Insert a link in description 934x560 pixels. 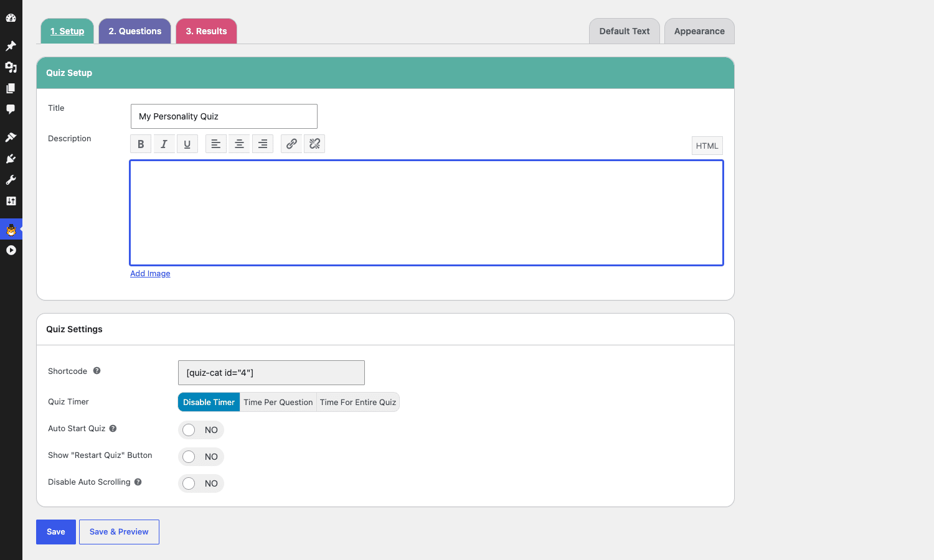291,144
